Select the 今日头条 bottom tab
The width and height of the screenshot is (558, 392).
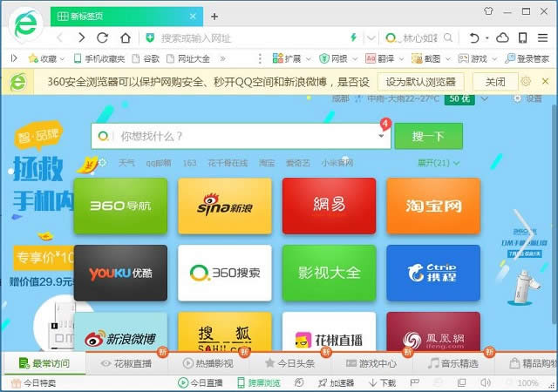(x=289, y=362)
